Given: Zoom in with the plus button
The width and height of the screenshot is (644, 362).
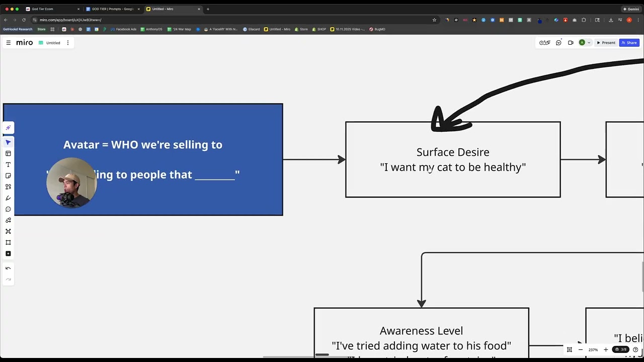Looking at the screenshot, I should pos(606,349).
